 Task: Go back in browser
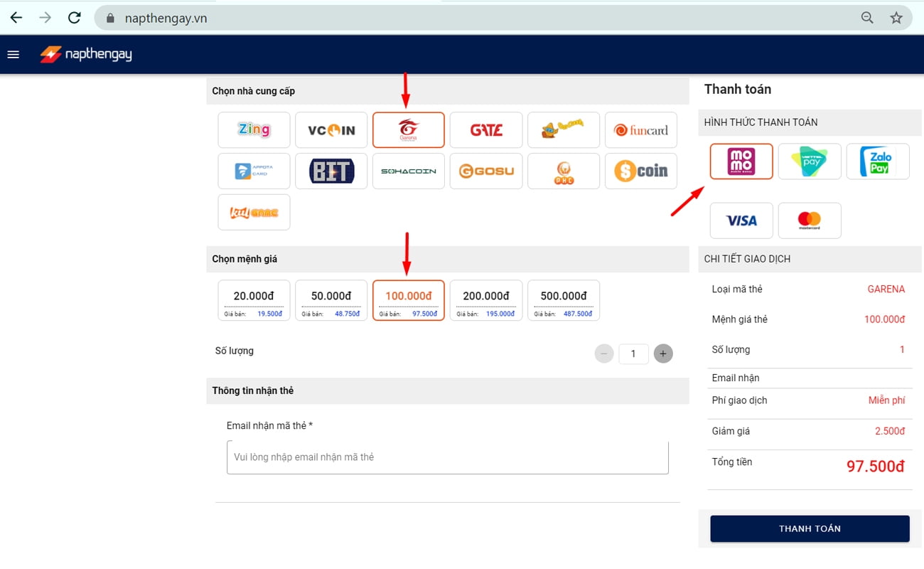pos(16,18)
